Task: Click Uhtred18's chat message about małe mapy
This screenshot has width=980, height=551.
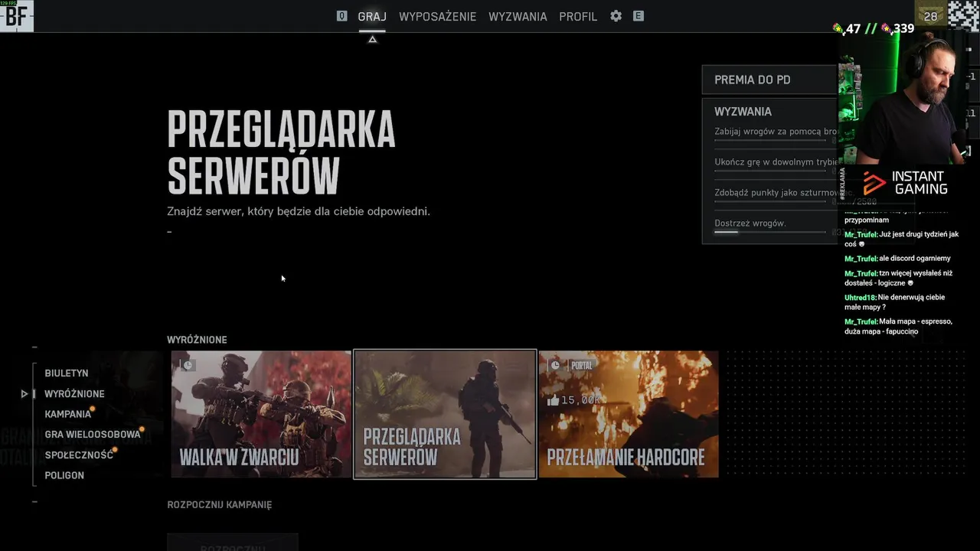Action: 894,302
